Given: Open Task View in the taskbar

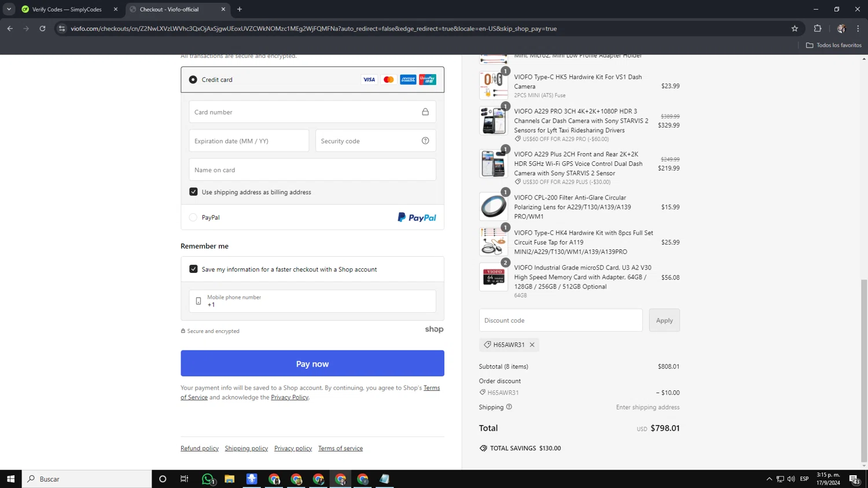Looking at the screenshot, I should 185,479.
